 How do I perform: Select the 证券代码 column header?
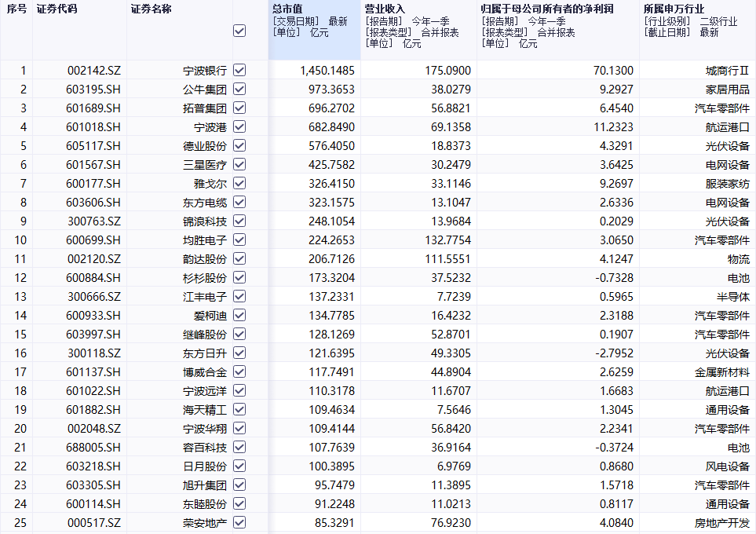click(56, 9)
